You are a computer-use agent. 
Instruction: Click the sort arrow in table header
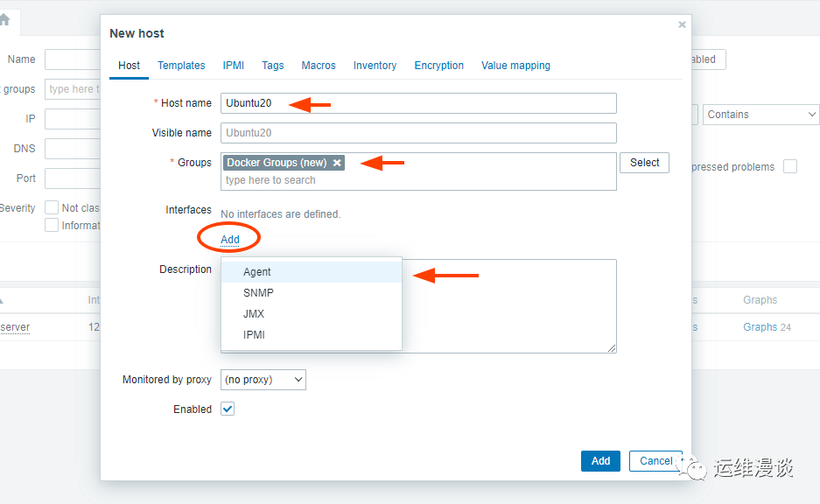(x=2, y=300)
